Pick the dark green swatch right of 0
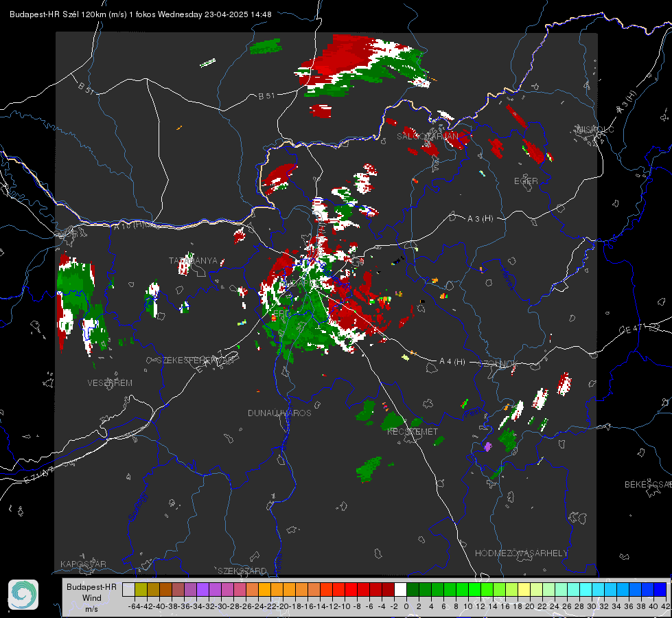The image size is (672, 618). pos(413,589)
